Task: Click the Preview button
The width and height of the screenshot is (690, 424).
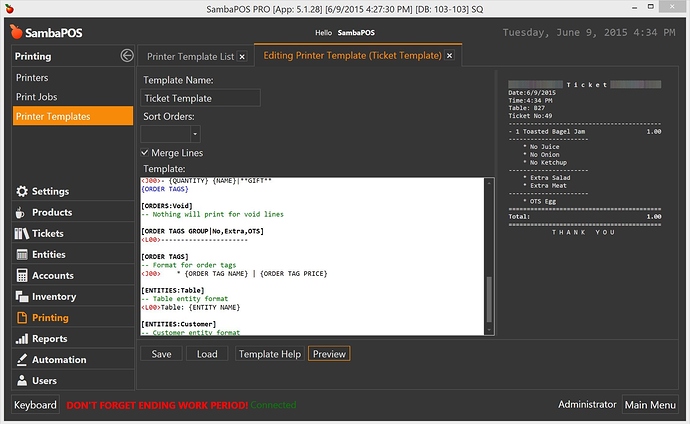Action: click(x=329, y=354)
